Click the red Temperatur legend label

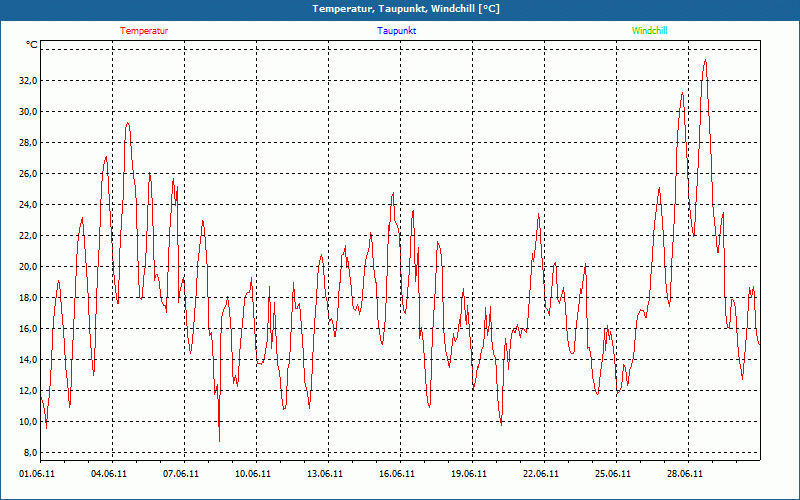144,31
